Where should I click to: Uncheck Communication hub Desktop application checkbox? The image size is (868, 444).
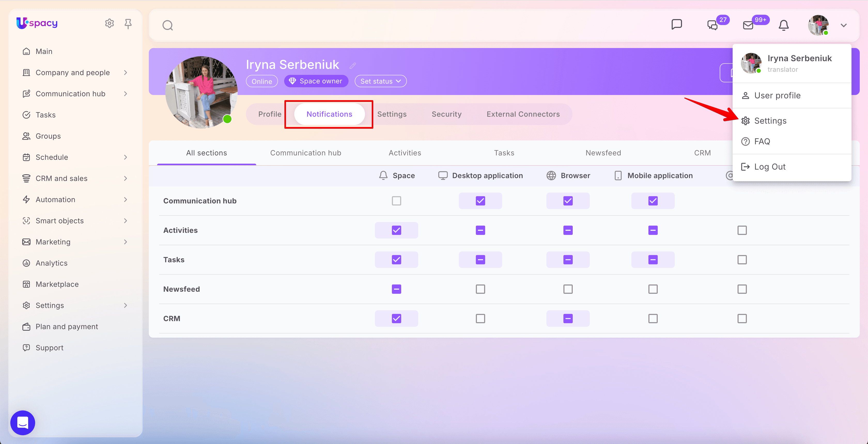(x=480, y=201)
